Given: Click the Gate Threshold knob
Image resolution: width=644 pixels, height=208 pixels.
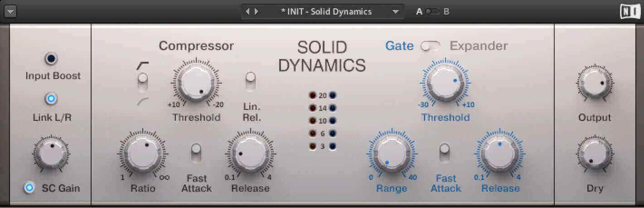Looking at the screenshot, I should pos(445,83).
